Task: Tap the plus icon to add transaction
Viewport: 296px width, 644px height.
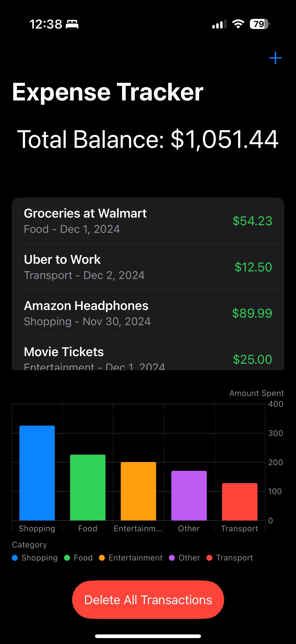Action: tap(275, 58)
